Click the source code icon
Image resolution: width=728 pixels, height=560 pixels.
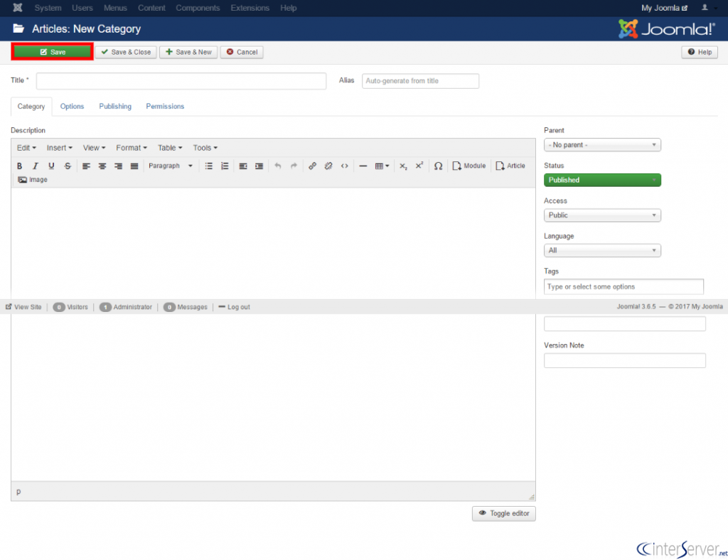coord(345,166)
